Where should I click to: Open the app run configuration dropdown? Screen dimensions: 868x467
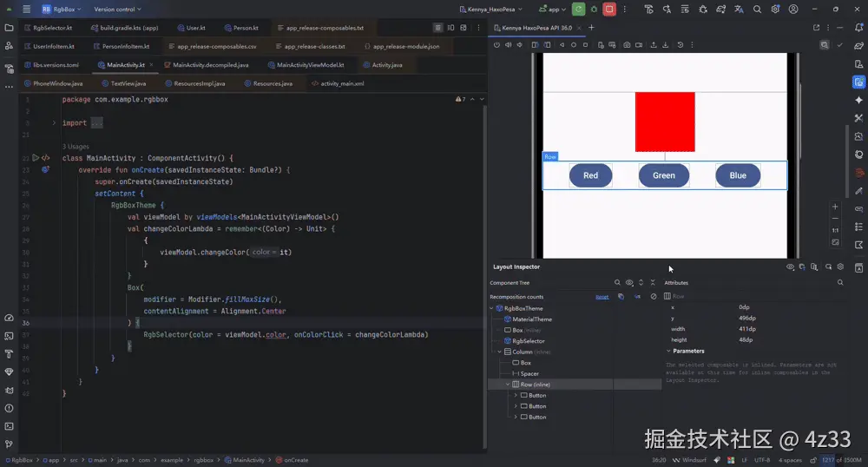click(x=552, y=9)
